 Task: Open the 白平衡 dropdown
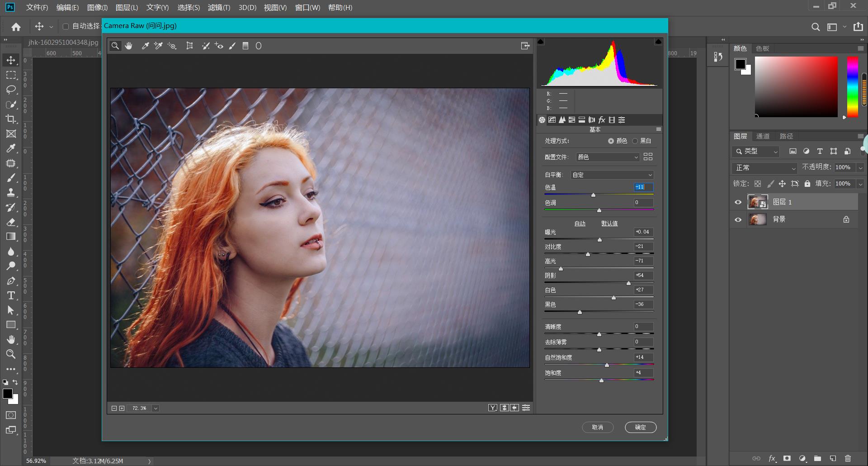pos(612,175)
